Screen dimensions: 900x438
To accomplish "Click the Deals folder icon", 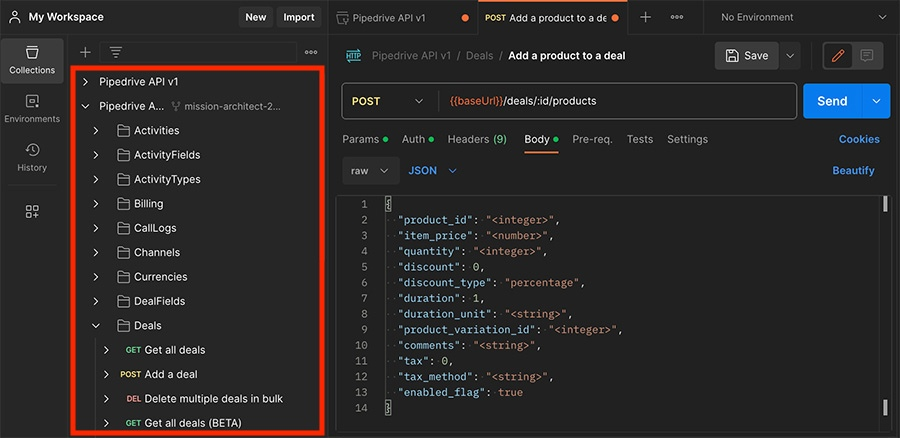I will click(123, 325).
